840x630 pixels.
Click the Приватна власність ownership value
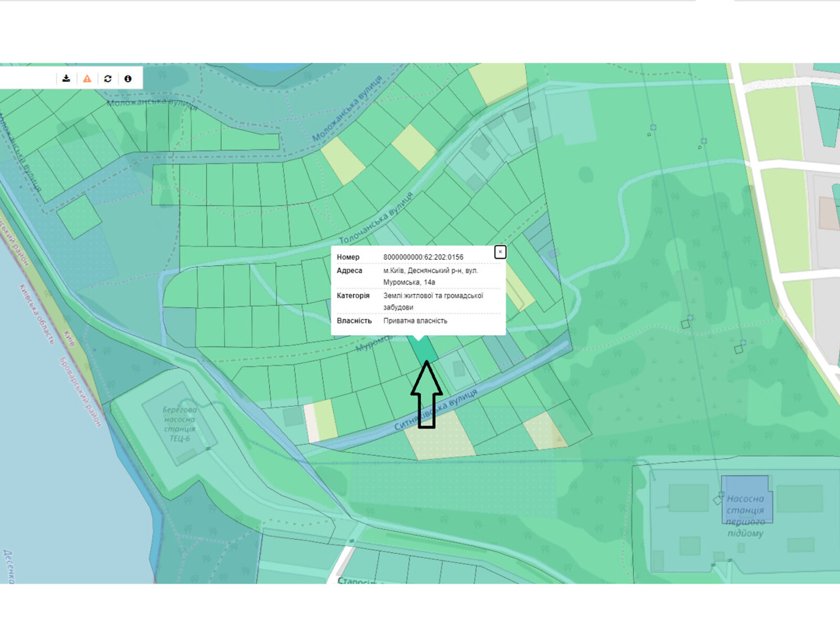[415, 321]
